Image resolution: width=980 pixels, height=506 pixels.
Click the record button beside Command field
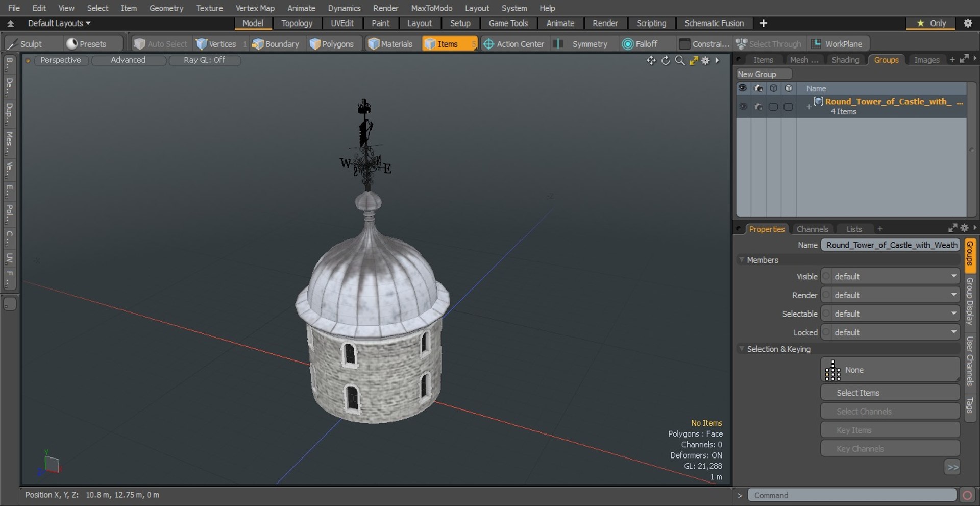(967, 495)
